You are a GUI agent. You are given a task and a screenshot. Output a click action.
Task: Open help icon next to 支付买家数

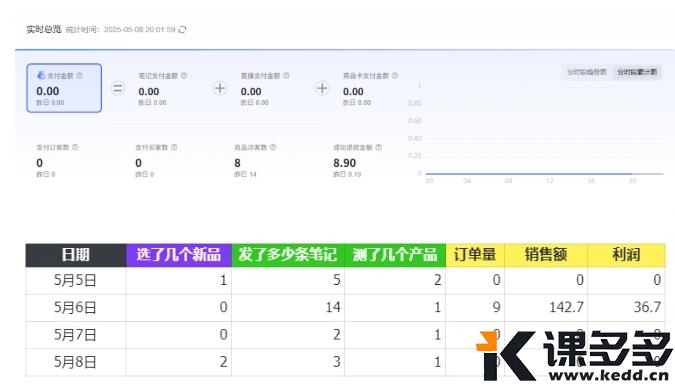point(174,147)
